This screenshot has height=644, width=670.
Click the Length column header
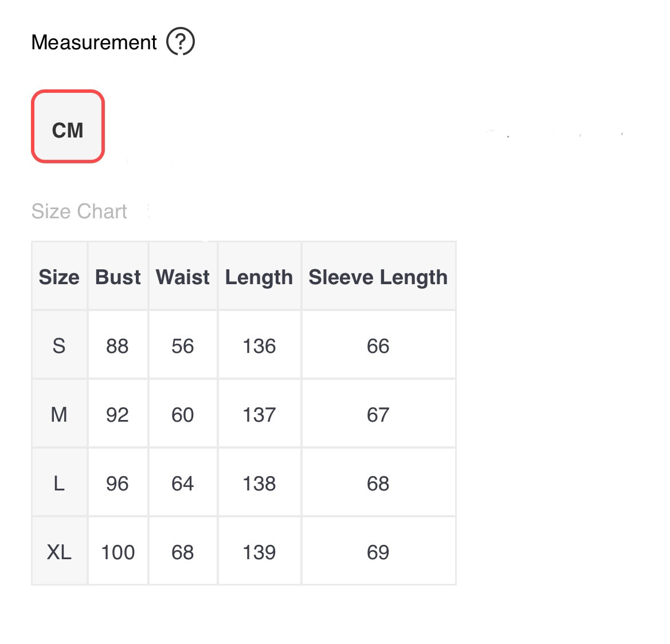(x=259, y=277)
